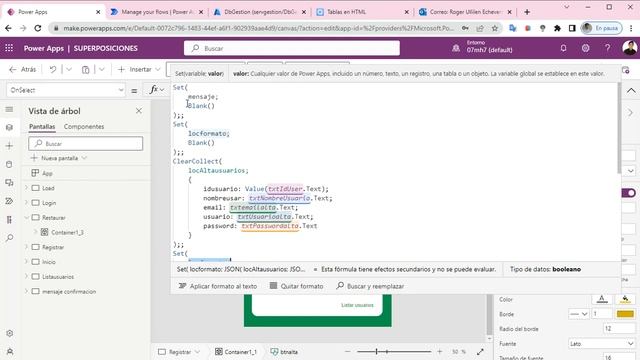
Task: Click the Registrar breadcrumb
Action: pyautogui.click(x=179, y=351)
